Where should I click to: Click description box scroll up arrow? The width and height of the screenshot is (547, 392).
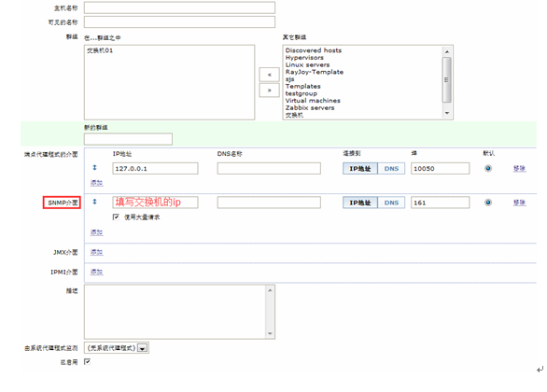270,290
